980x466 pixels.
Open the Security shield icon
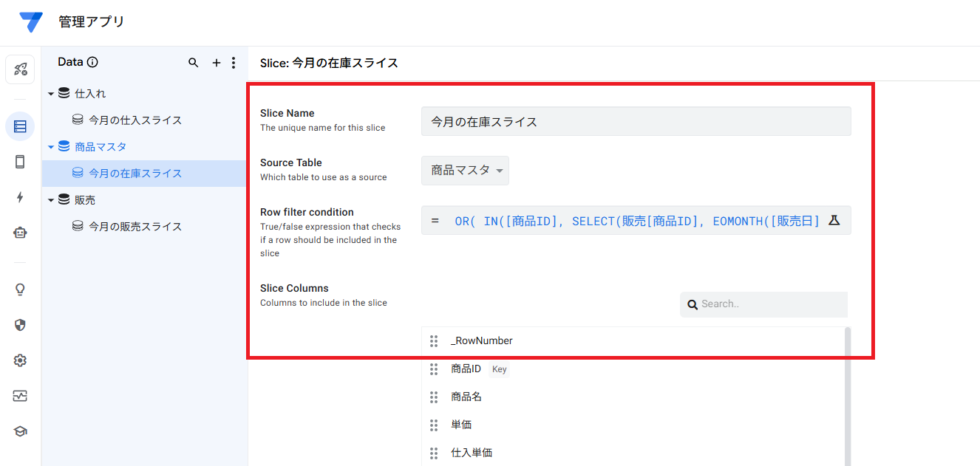pyautogui.click(x=20, y=325)
